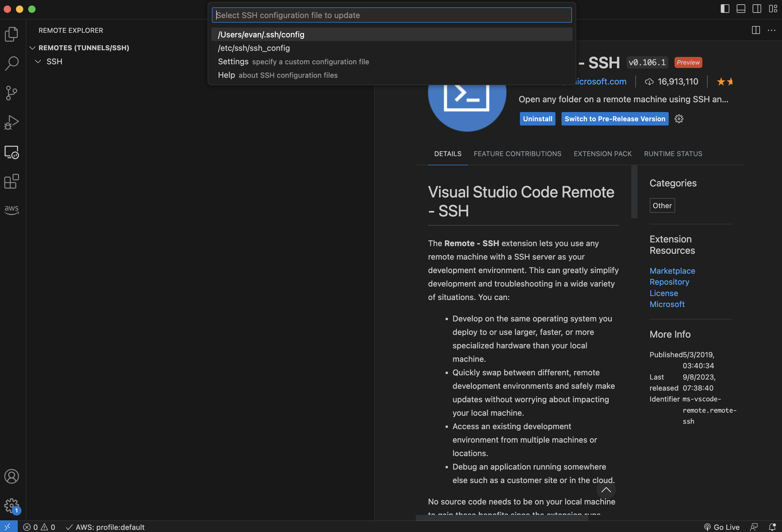Select /Users/evan/.ssh/config option
Image resolution: width=782 pixels, height=532 pixels.
pos(392,34)
